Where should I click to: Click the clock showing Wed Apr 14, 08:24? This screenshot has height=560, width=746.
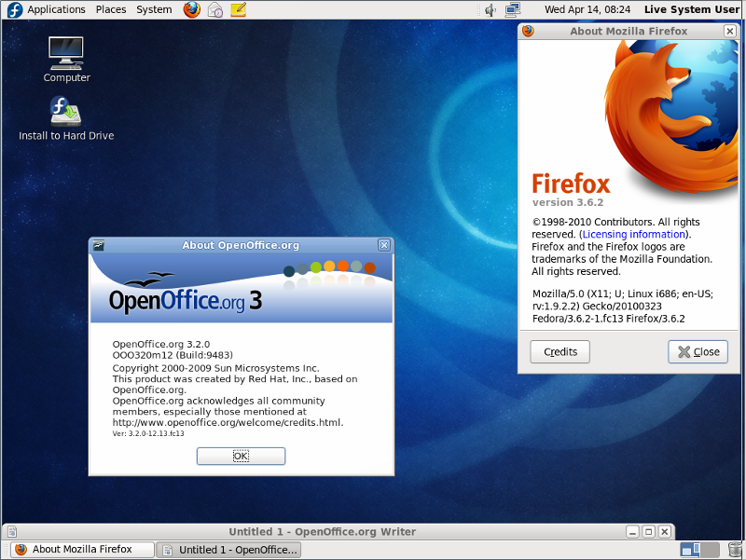587,9
